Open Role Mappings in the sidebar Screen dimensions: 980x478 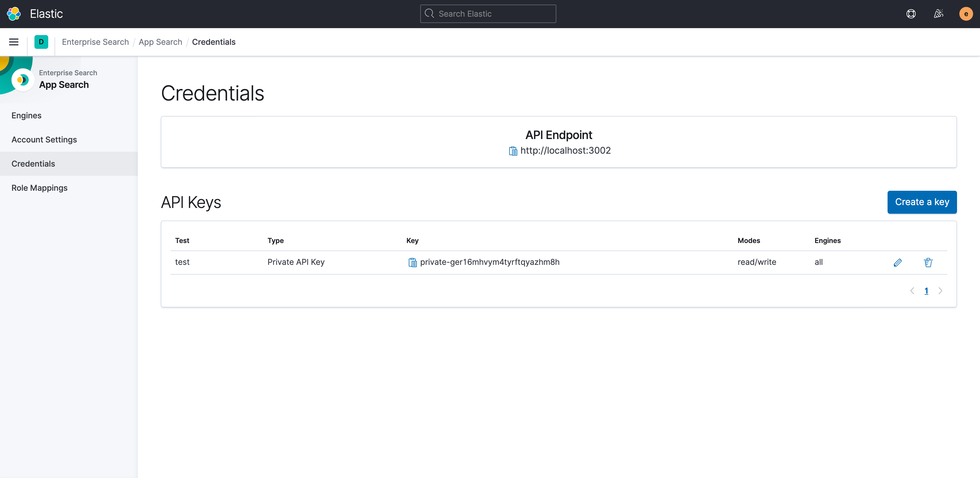[39, 188]
